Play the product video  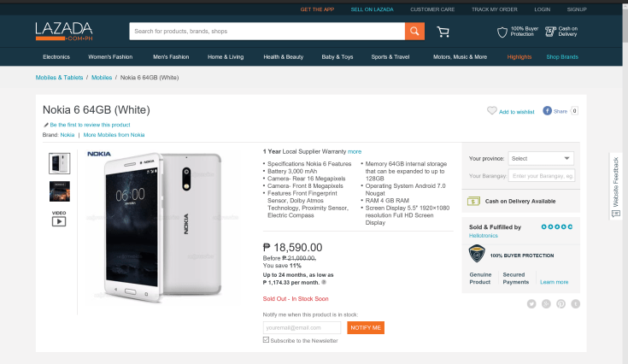pyautogui.click(x=59, y=220)
